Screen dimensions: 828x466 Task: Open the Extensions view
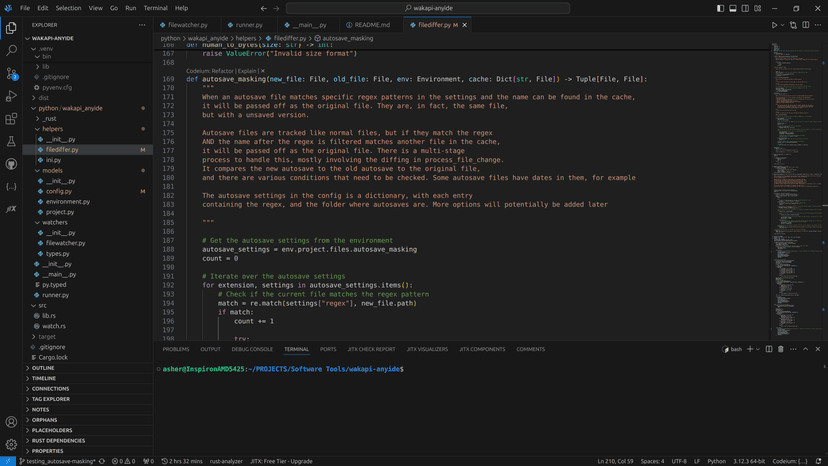coord(11,119)
